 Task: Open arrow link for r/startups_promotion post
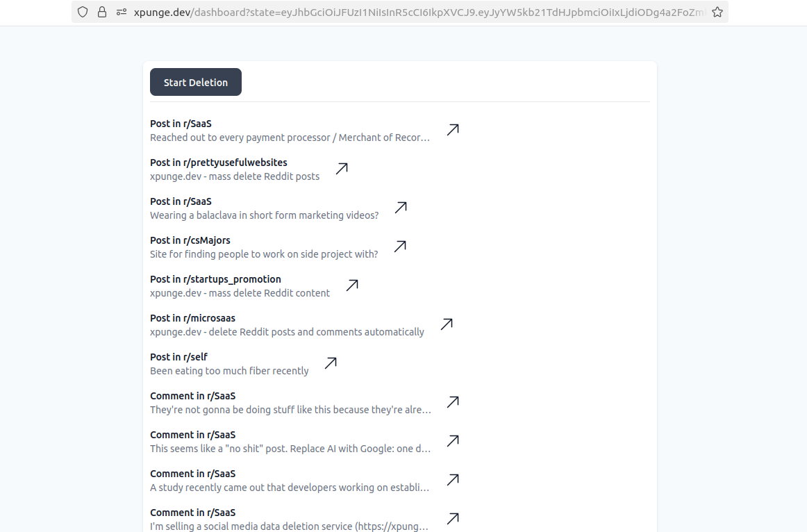(x=353, y=285)
